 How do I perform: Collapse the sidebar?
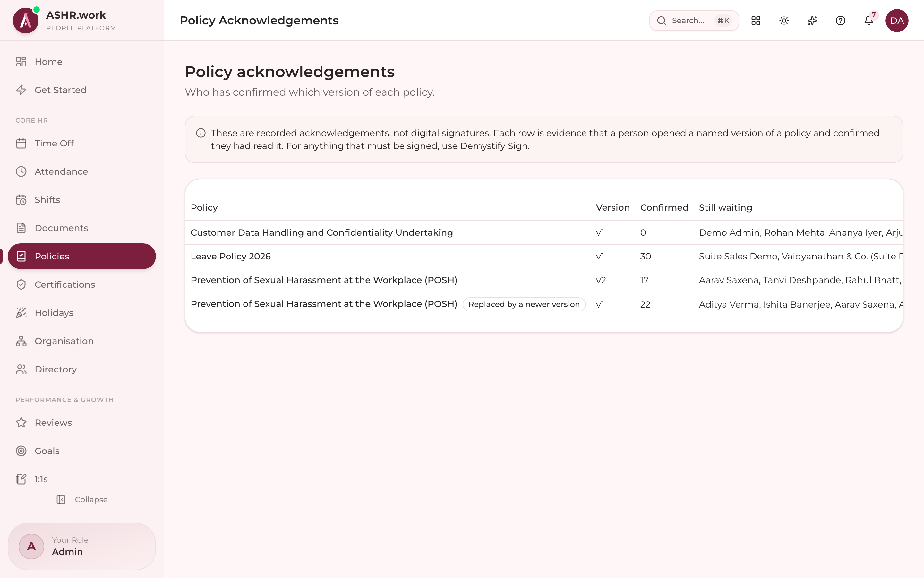(82, 500)
